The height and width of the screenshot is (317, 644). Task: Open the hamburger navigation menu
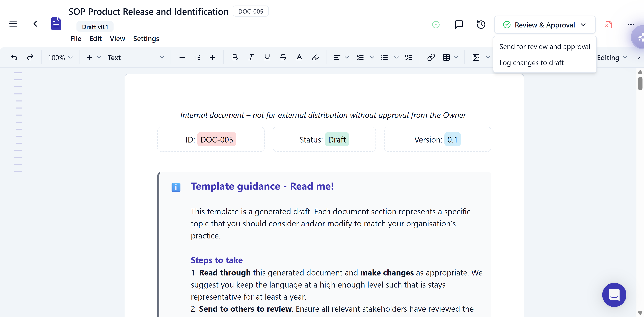coord(13,24)
